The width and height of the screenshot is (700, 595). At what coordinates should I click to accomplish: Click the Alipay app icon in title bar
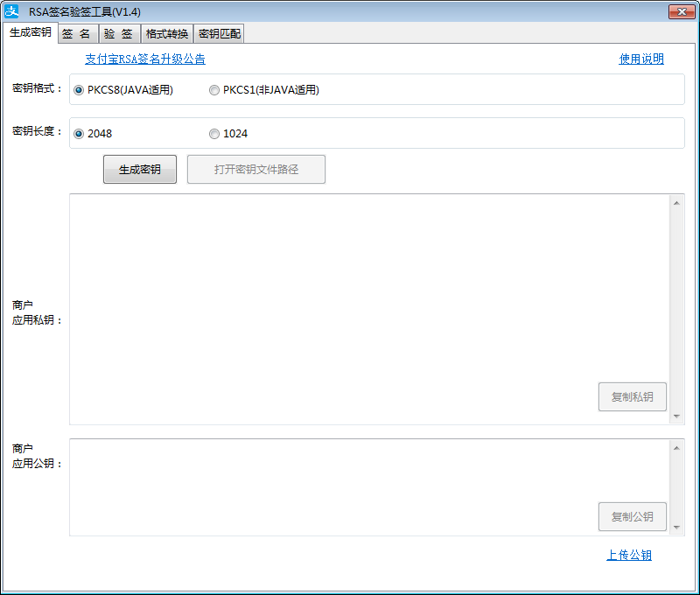(12, 11)
